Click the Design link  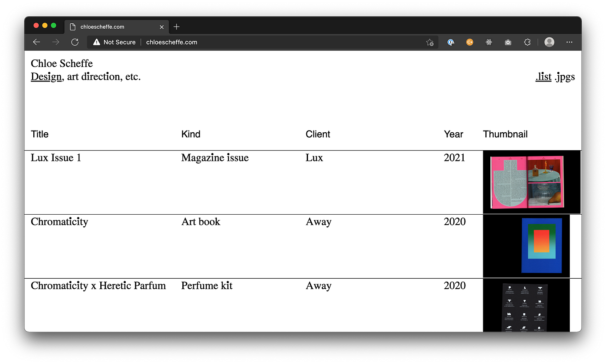click(x=46, y=77)
